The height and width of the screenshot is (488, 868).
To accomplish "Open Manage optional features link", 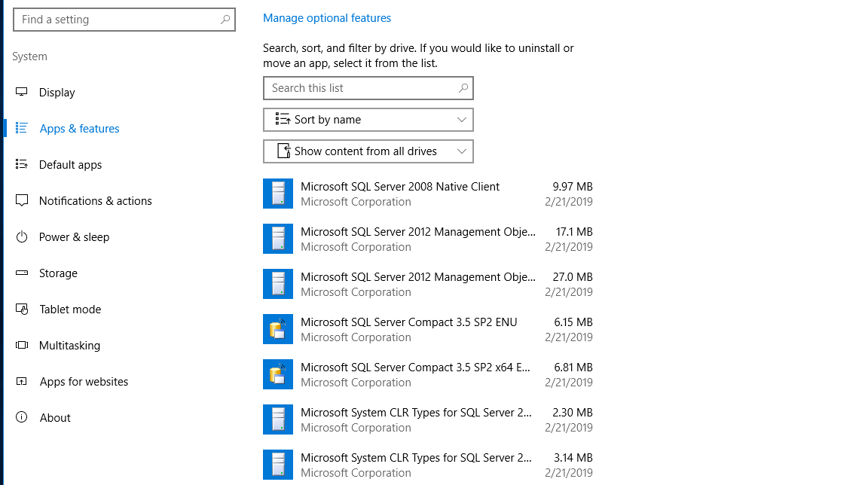I will tap(326, 18).
